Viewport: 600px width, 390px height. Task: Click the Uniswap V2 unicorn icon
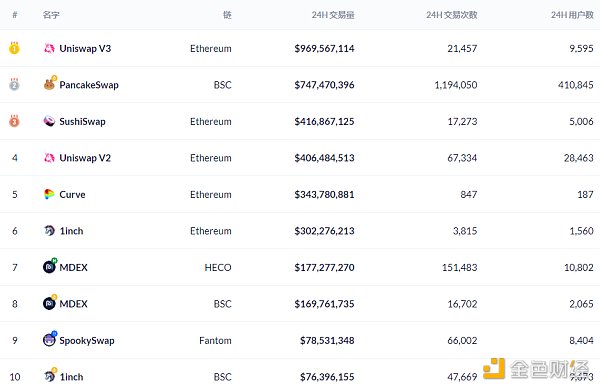click(49, 158)
